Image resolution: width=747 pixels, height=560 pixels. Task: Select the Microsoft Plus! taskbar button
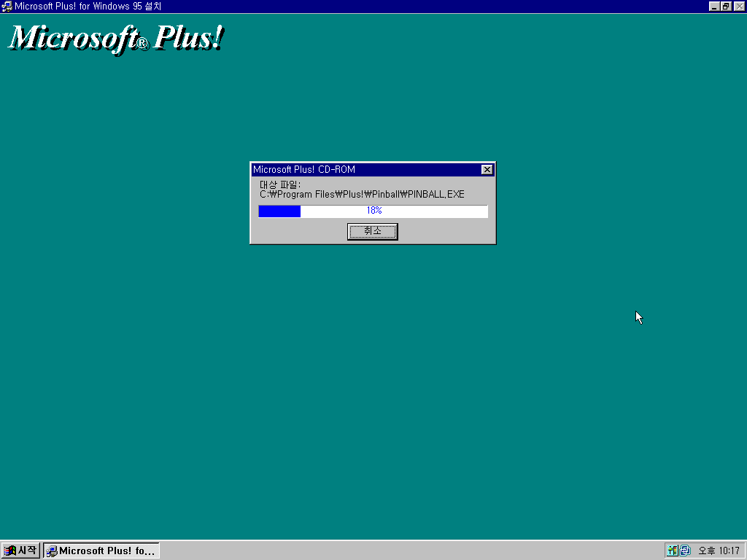[x=101, y=551]
